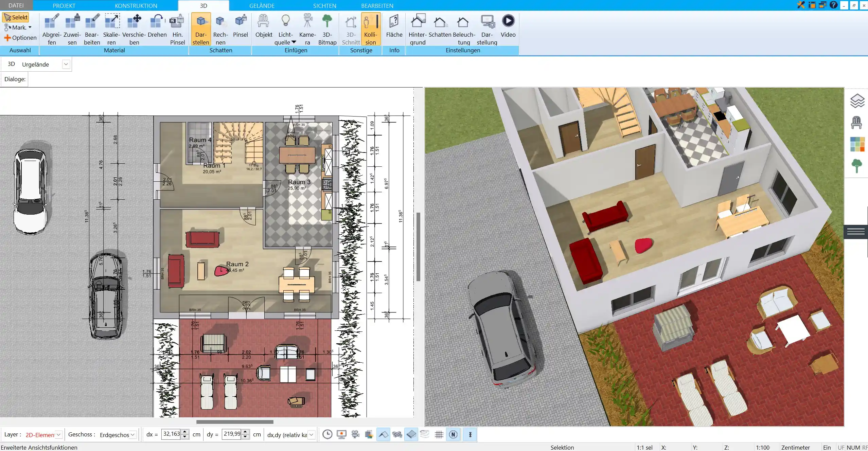Expand the right sidebar hamburger handle
The width and height of the screenshot is (868, 451).
[856, 232]
